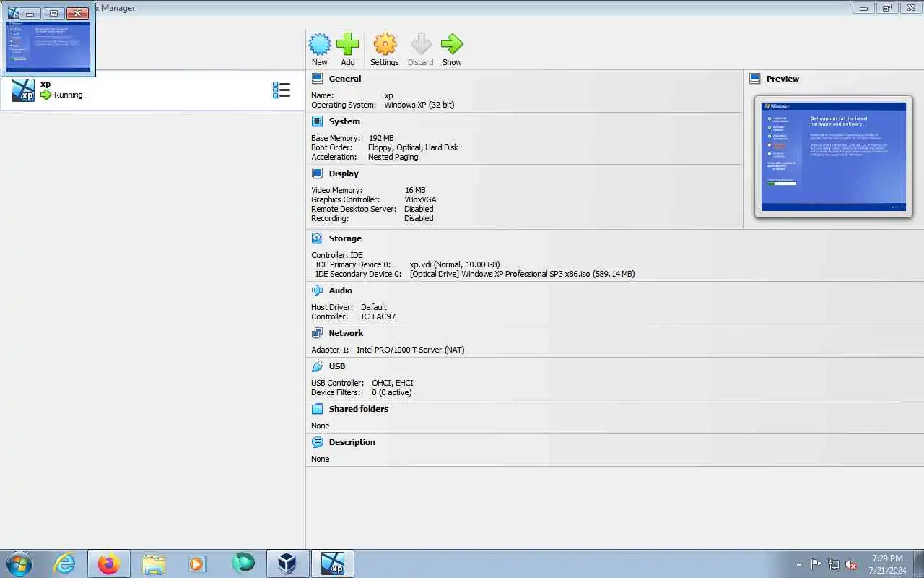The width and height of the screenshot is (924, 578).
Task: Show hidden tray icons arrow
Action: (798, 564)
